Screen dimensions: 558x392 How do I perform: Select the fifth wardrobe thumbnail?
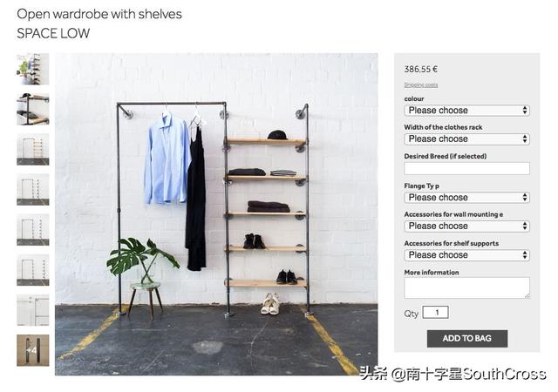[x=33, y=230]
